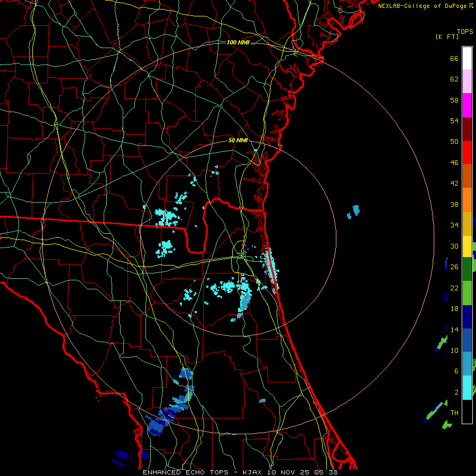Click the light pink legend swatch
The height and width of the screenshot is (476, 476).
click(467, 81)
